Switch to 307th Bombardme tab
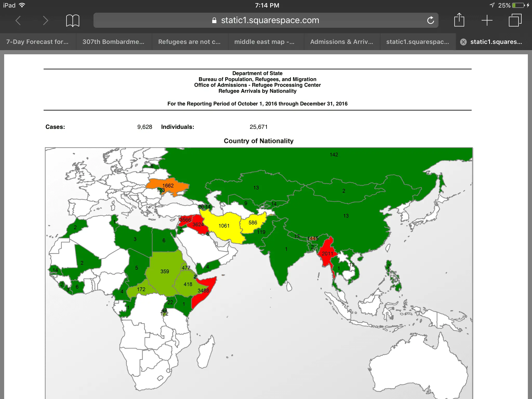 pyautogui.click(x=113, y=42)
